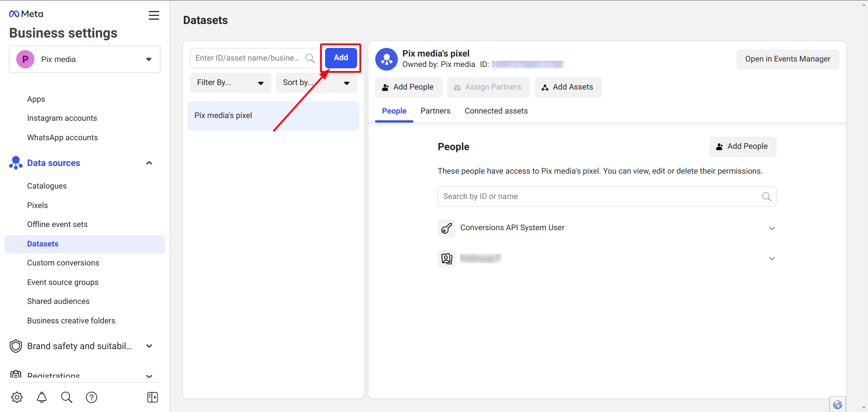
Task: Switch to the Partners tab
Action: tap(435, 111)
